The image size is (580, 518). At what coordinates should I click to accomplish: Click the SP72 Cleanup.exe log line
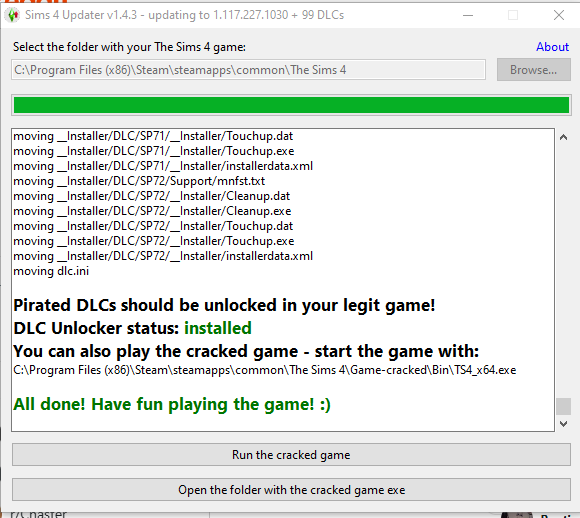152,211
